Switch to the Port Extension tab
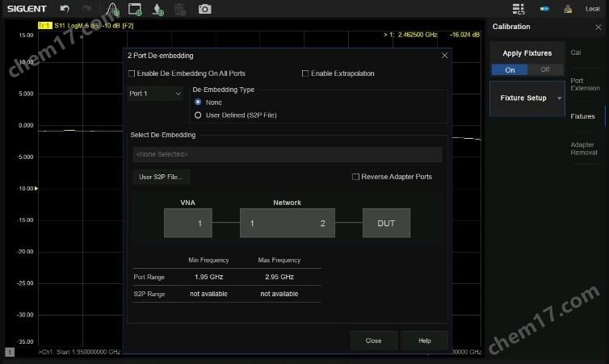Viewport: 609px width, 364px height. (584, 84)
